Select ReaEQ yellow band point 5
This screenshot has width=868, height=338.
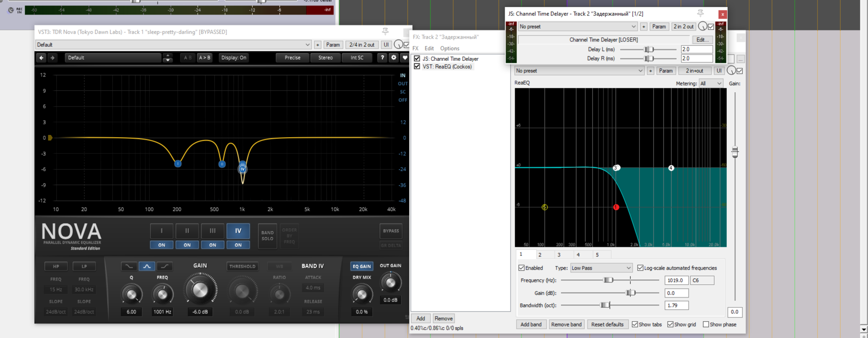coord(545,207)
